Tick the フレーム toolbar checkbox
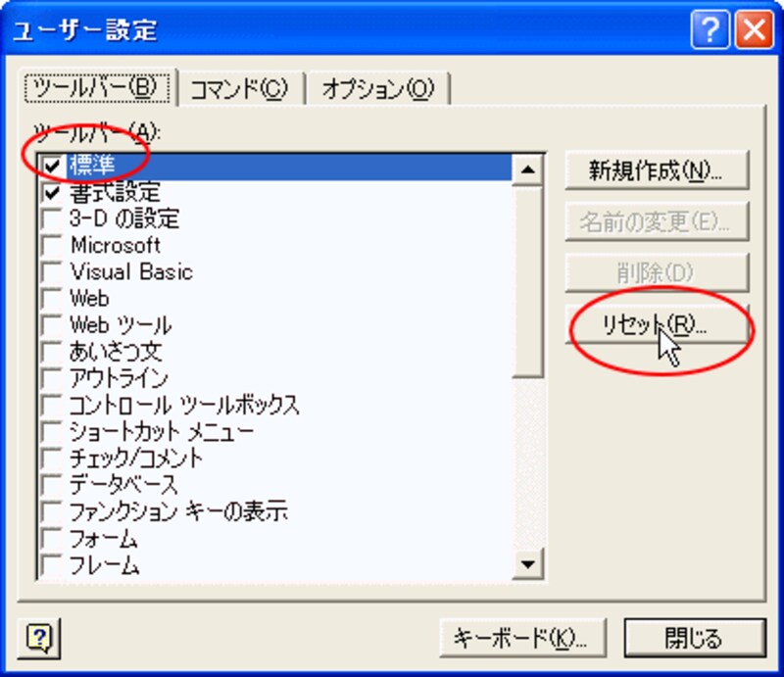 (x=52, y=565)
